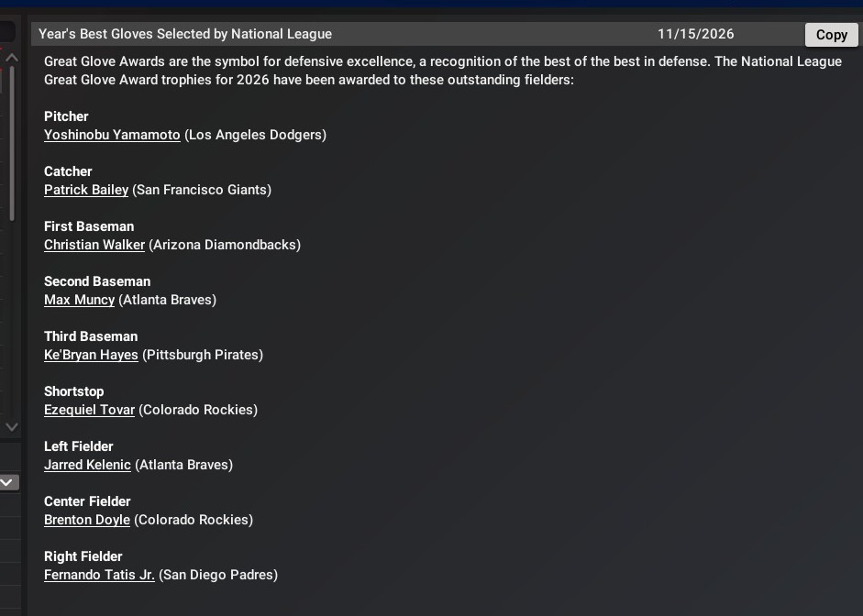
Task: Click the article date 11/15/2026
Action: 695,34
